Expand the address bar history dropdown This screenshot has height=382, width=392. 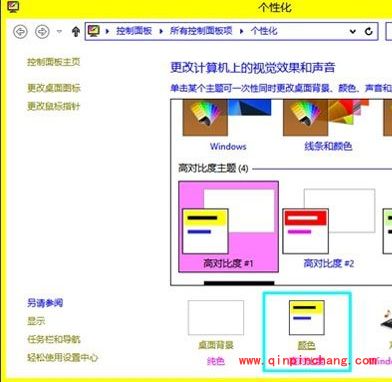(x=352, y=31)
